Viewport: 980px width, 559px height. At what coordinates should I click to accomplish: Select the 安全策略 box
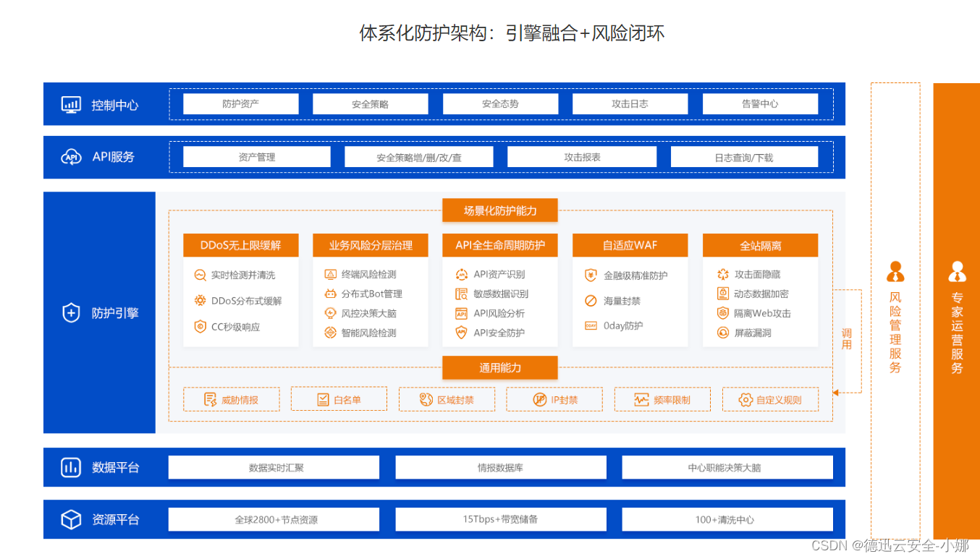[x=370, y=103]
